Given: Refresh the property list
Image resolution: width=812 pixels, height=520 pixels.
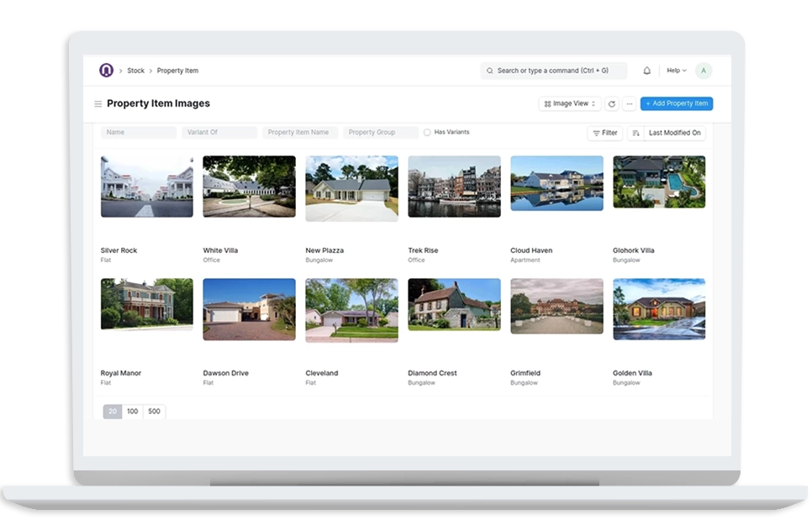Looking at the screenshot, I should (x=611, y=104).
